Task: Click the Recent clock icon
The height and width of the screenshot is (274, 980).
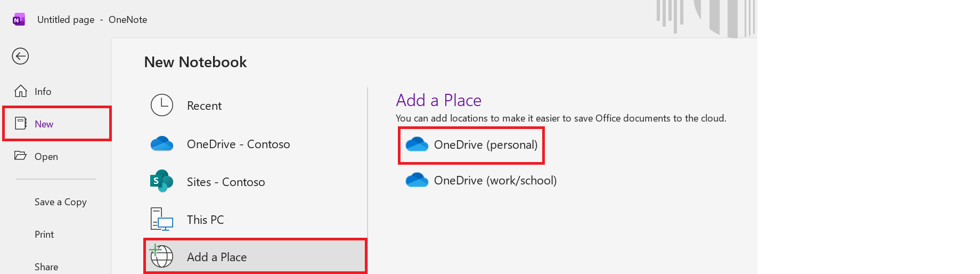Action: (x=162, y=105)
